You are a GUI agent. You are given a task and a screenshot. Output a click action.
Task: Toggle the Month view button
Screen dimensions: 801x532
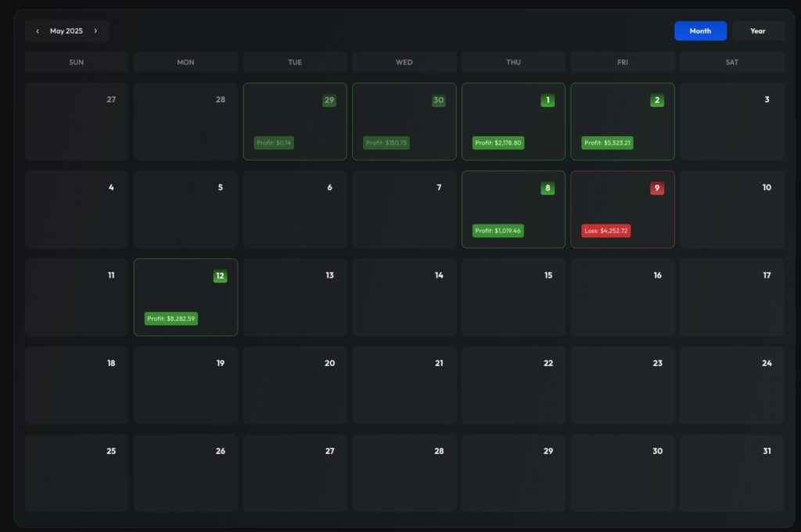(700, 31)
